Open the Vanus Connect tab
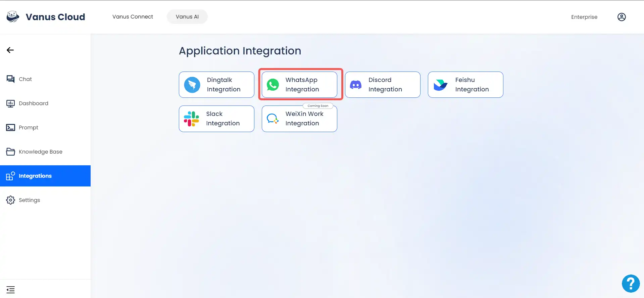The image size is (644, 298). tap(133, 17)
